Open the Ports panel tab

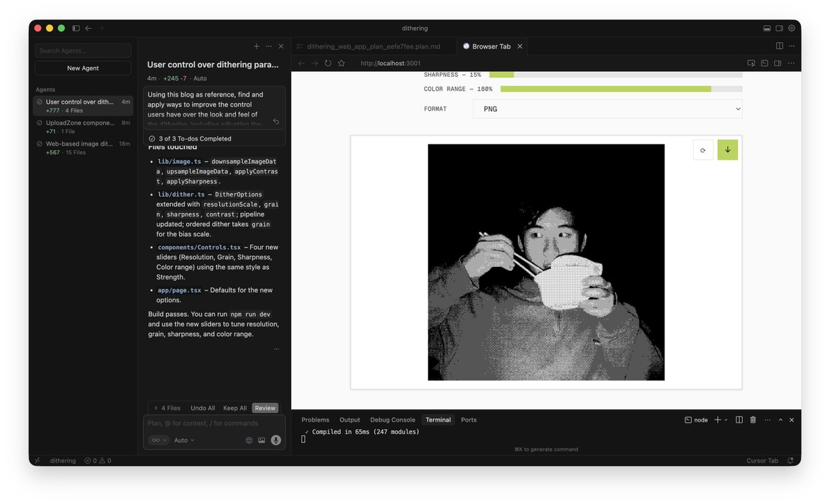469,420
